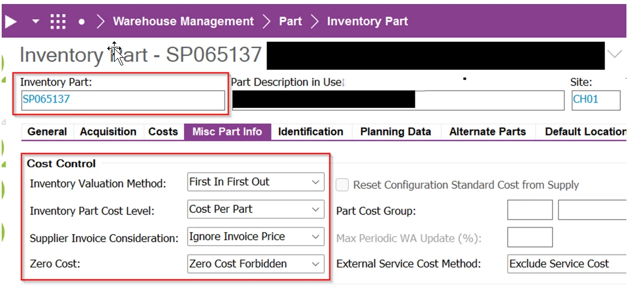Click the Site field showing CH01

click(595, 100)
